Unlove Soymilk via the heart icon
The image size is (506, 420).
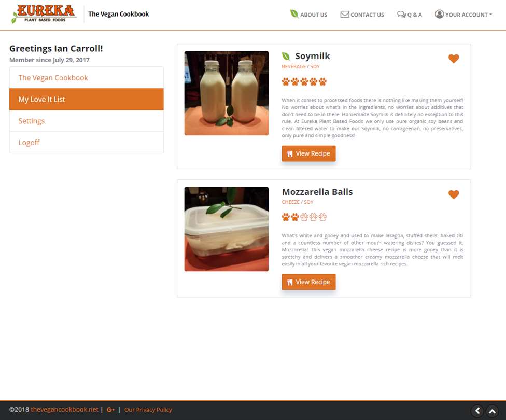[454, 59]
